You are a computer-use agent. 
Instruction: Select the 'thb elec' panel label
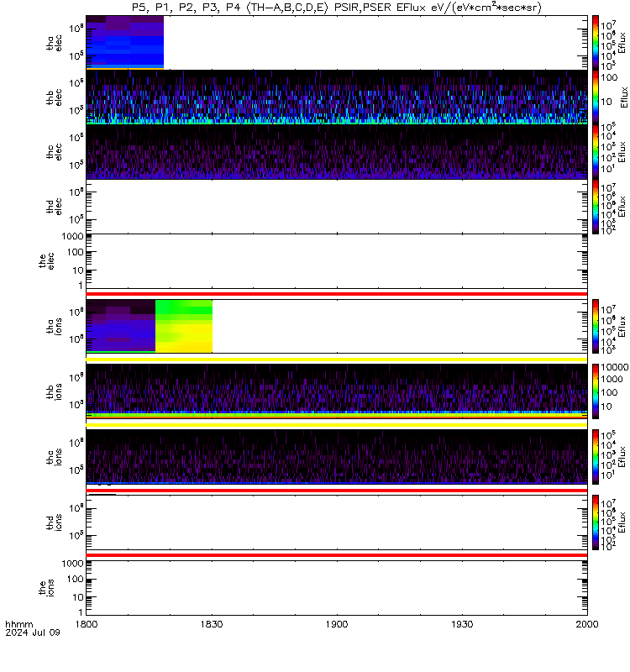pos(54,97)
